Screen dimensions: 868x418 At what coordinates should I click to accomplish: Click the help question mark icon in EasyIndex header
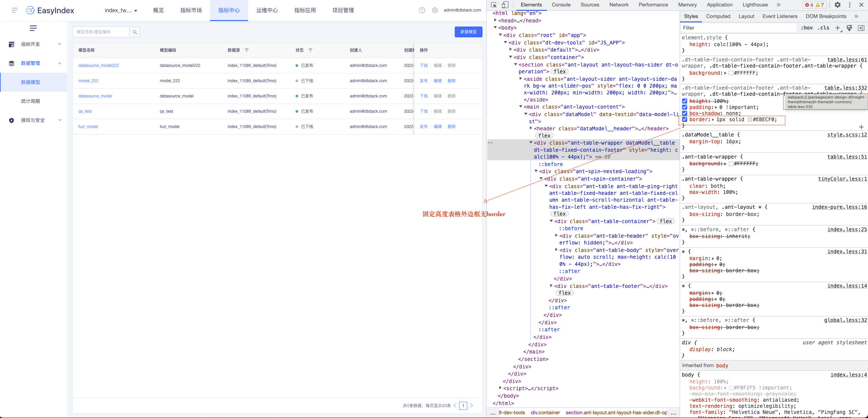click(x=422, y=10)
